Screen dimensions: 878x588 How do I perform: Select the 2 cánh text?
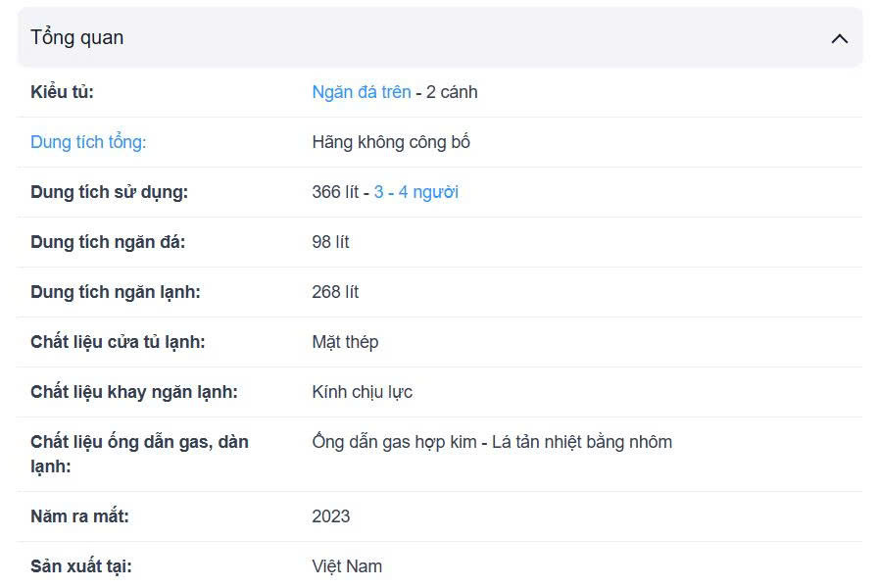click(452, 92)
